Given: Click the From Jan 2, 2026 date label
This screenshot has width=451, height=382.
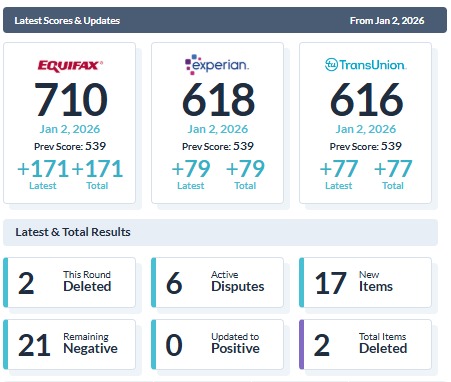Looking at the screenshot, I should point(387,21).
